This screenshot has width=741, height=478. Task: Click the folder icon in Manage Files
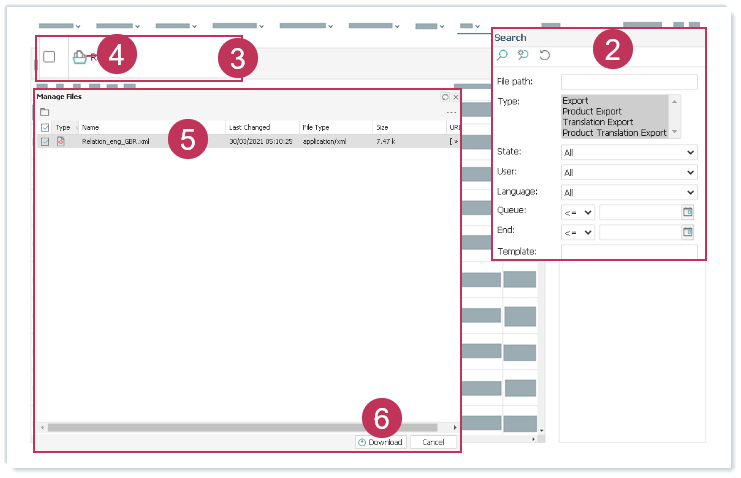pyautogui.click(x=45, y=112)
